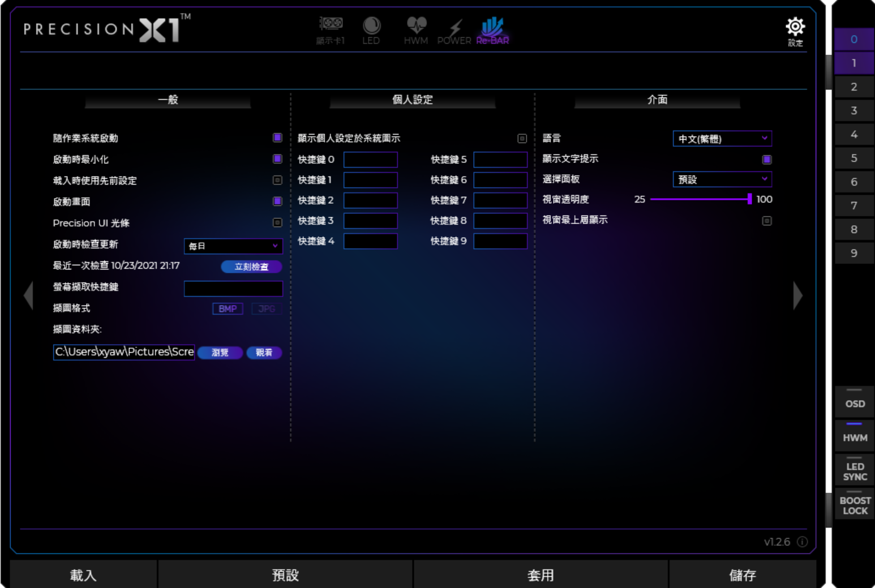This screenshot has width=875, height=588.
Task: Click the 快捷鍵 9 input field
Action: click(x=500, y=241)
